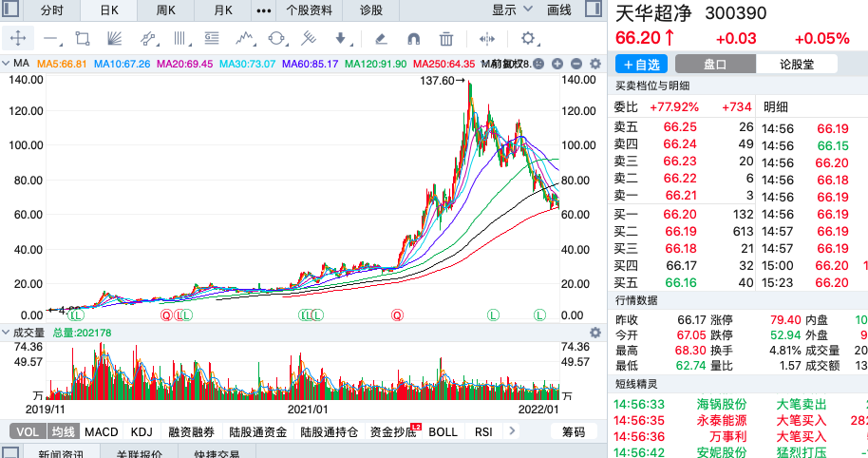Select the fan lines drawing tool
868x458 pixels.
click(x=115, y=38)
